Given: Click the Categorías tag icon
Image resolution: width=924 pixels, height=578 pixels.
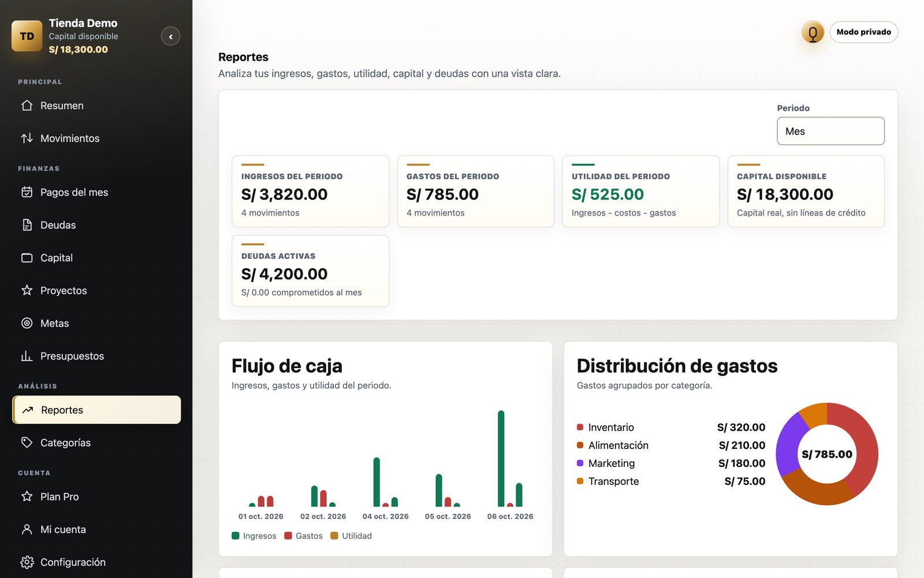Looking at the screenshot, I should 27,443.
